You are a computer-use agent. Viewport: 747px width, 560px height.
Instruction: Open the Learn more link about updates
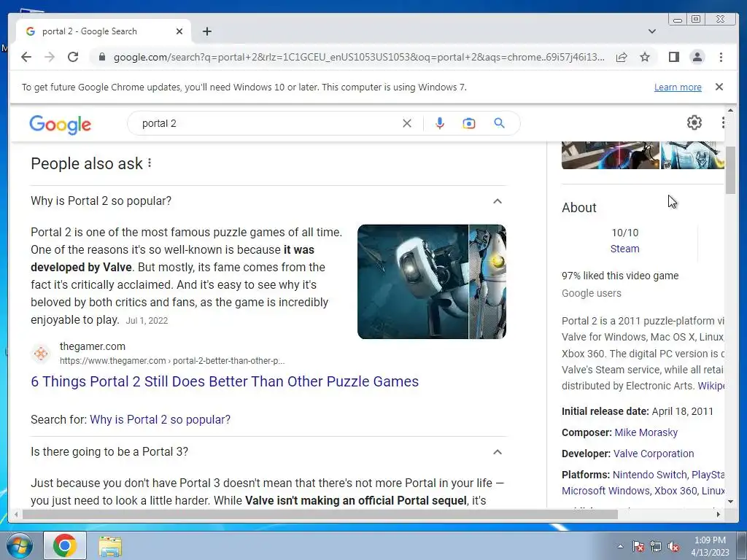pos(678,87)
